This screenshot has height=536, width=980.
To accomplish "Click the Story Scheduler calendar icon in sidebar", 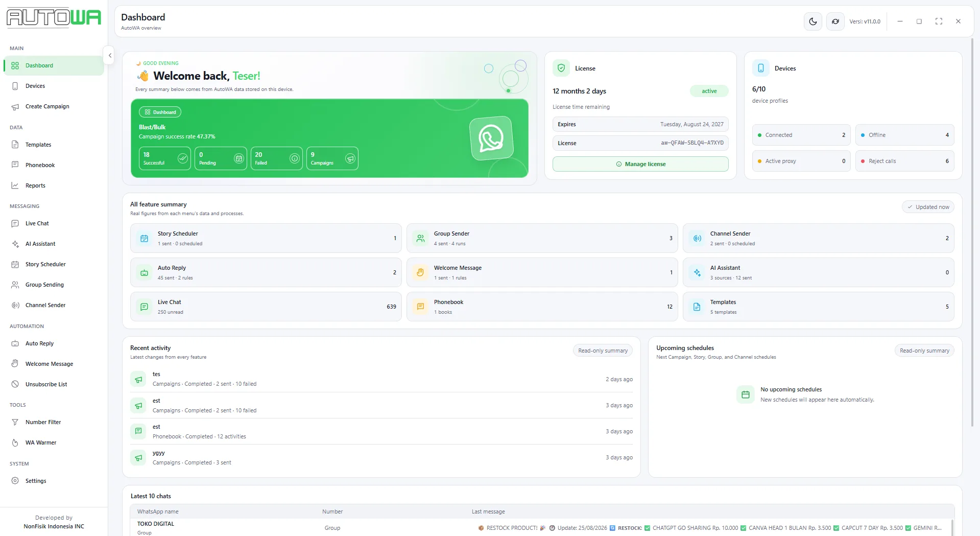I will [x=15, y=264].
